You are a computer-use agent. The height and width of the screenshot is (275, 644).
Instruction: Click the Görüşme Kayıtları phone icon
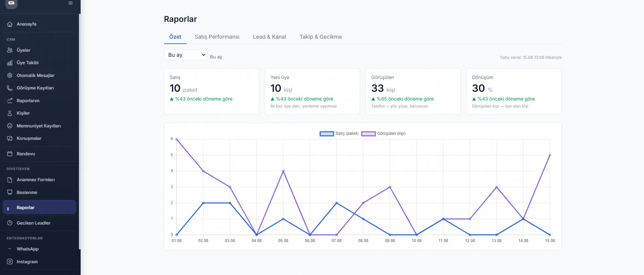[10, 88]
